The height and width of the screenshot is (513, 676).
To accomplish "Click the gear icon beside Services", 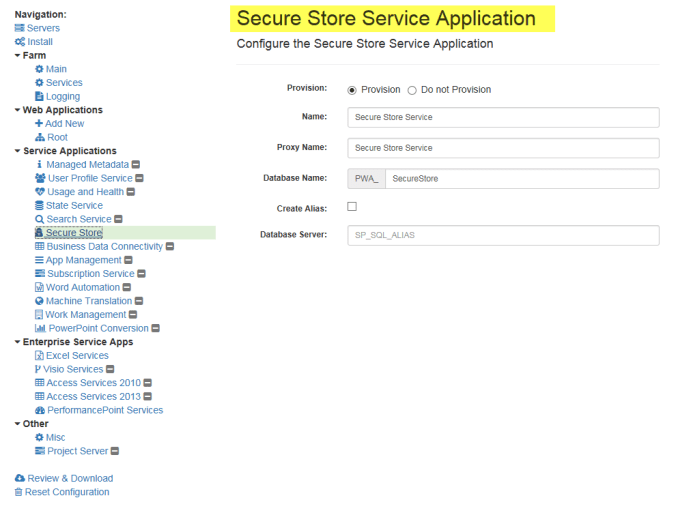I will pos(39,83).
